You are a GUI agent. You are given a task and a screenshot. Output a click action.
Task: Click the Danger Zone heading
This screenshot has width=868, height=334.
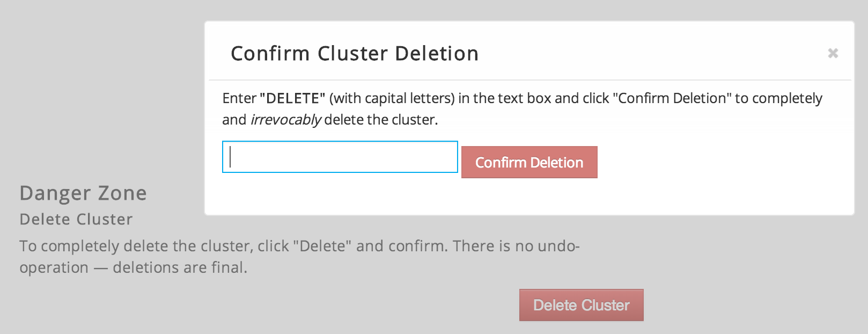[x=83, y=193]
